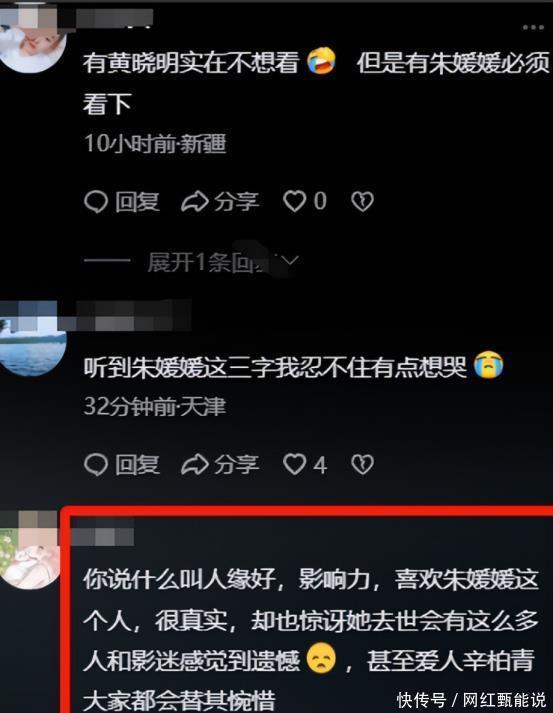Click the chevron next to 展开1条回复

(290, 261)
